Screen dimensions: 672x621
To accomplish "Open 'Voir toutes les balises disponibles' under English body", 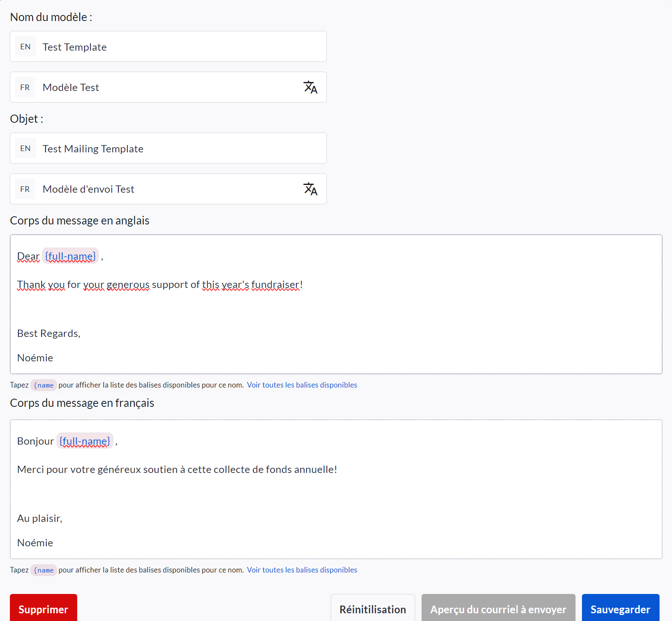I will 302,385.
